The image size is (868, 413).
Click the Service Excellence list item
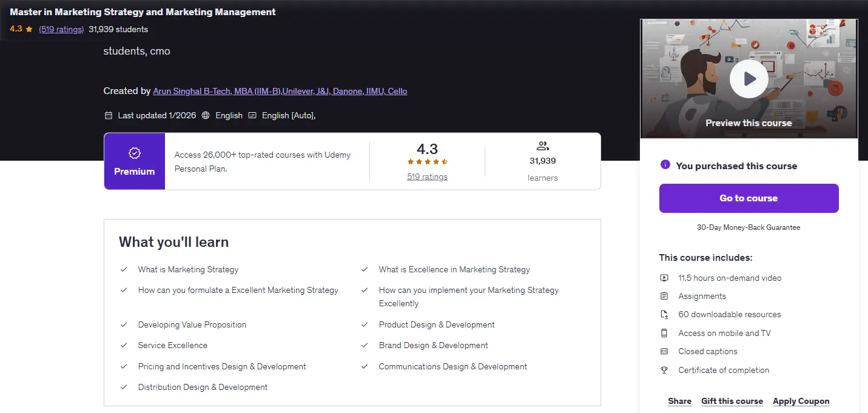tap(173, 345)
